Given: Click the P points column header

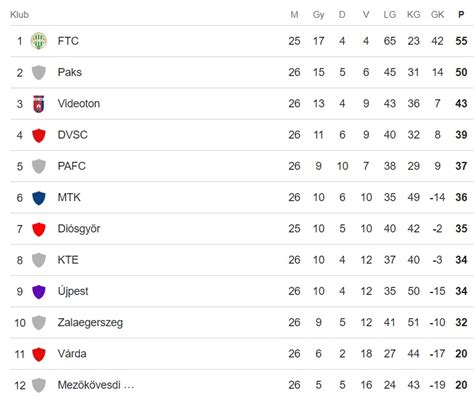Looking at the screenshot, I should coord(461,15).
